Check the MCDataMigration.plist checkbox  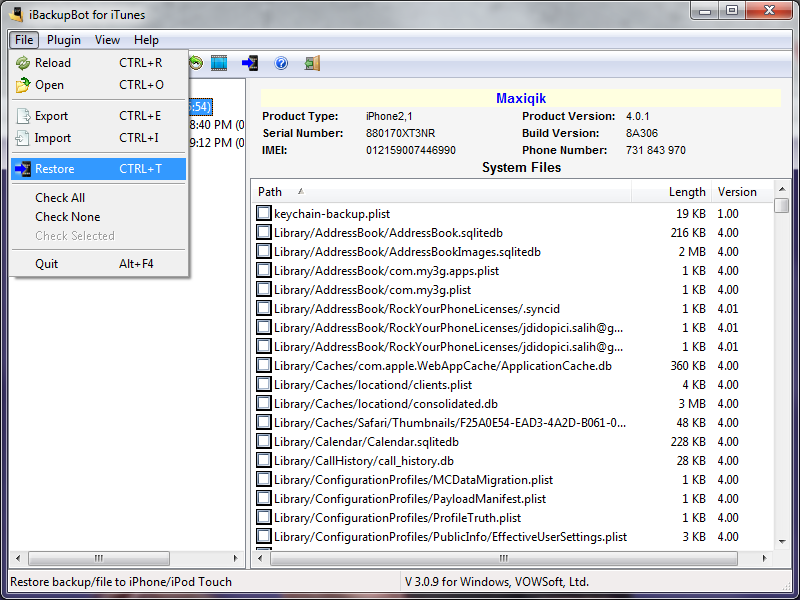tap(264, 479)
